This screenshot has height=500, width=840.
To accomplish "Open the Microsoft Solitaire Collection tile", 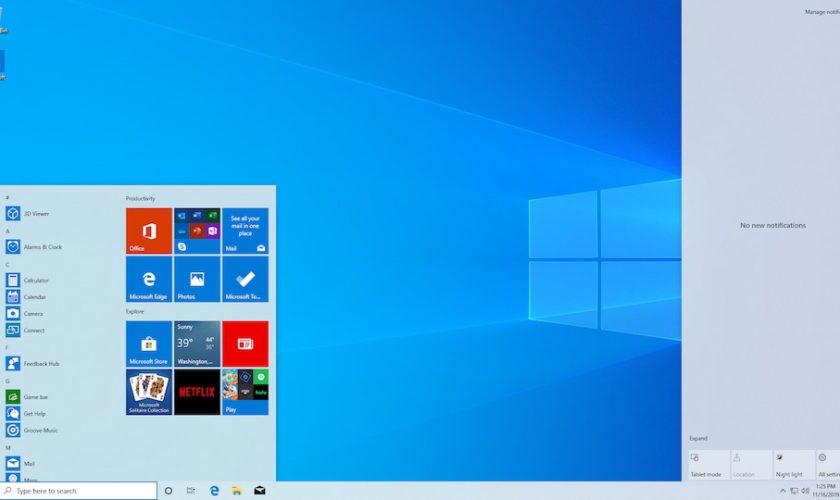I will coord(148,392).
